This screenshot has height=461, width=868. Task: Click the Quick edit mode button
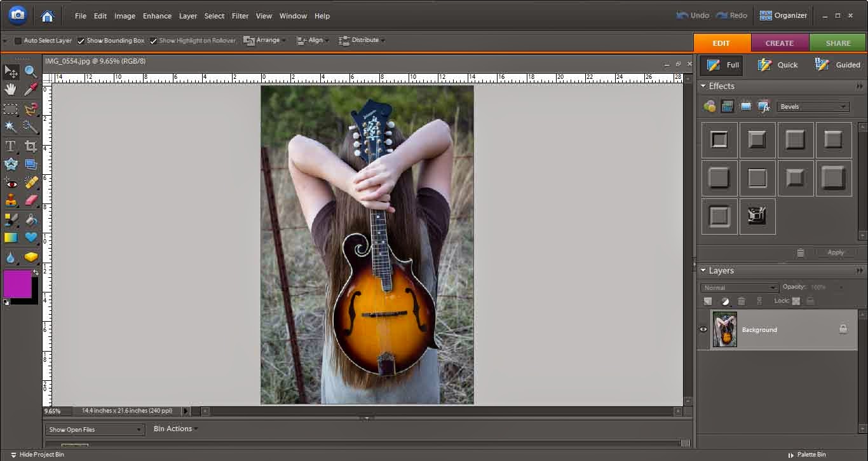778,65
